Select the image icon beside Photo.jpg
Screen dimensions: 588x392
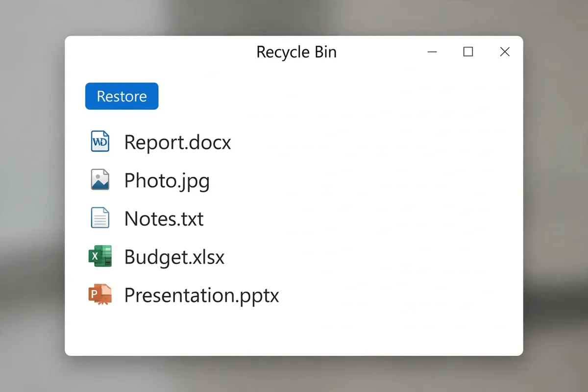point(100,179)
